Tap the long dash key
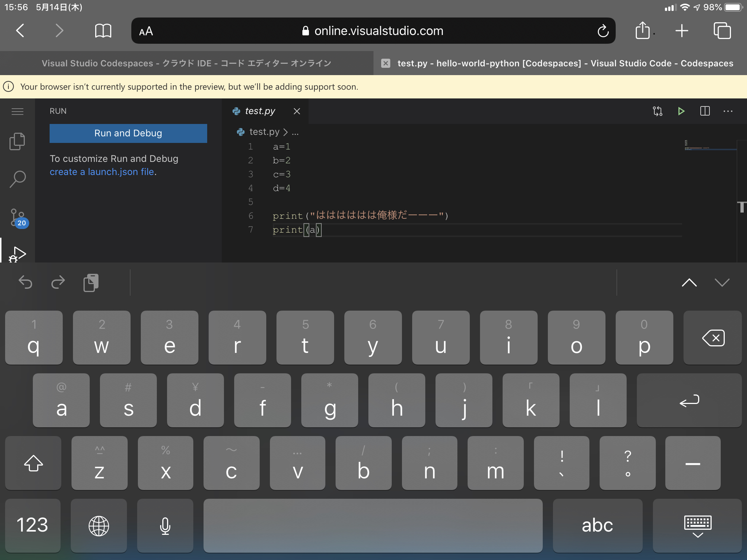Screen dimensions: 747x560 (693, 463)
